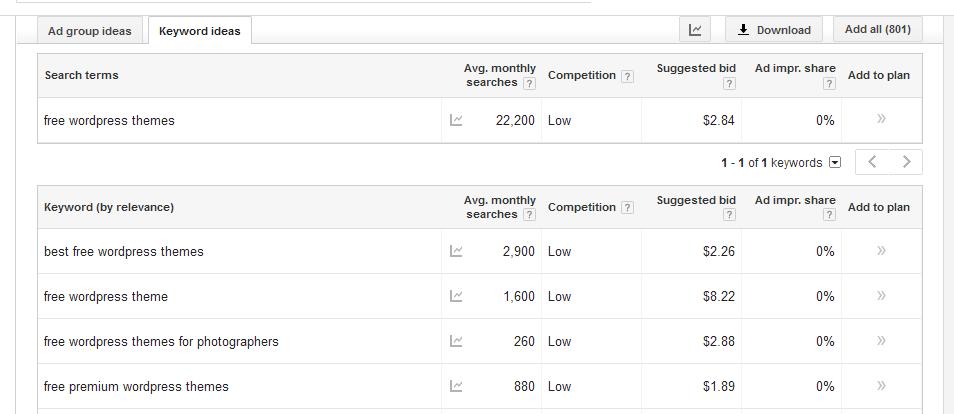Select the keyword best free wordpress themes
Image resolution: width=954 pixels, height=414 pixels.
click(124, 251)
